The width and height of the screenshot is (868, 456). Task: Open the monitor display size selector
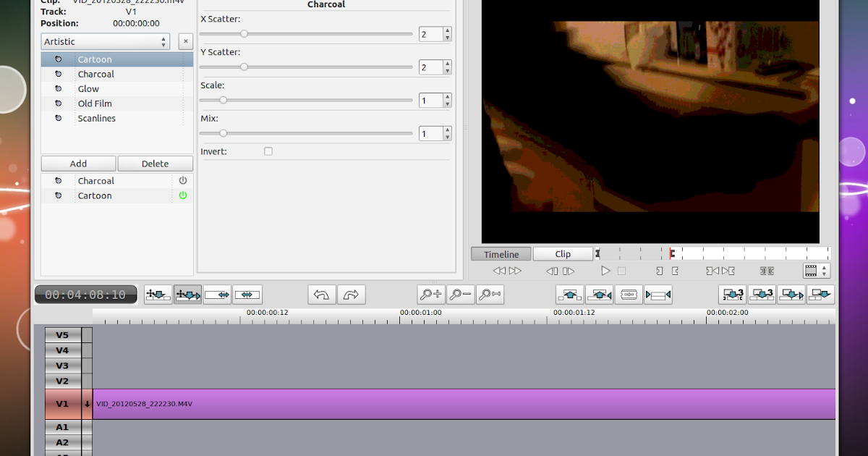pos(815,271)
